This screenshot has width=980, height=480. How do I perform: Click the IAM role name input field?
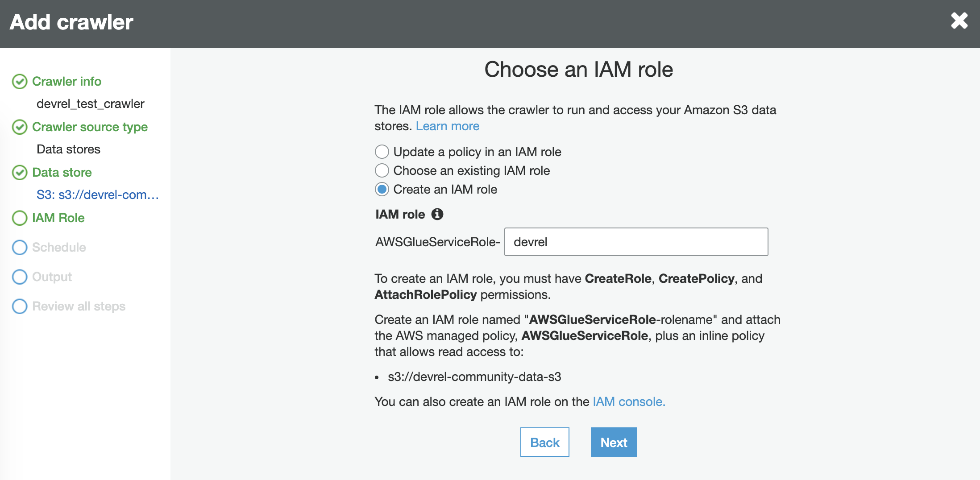pyautogui.click(x=635, y=242)
